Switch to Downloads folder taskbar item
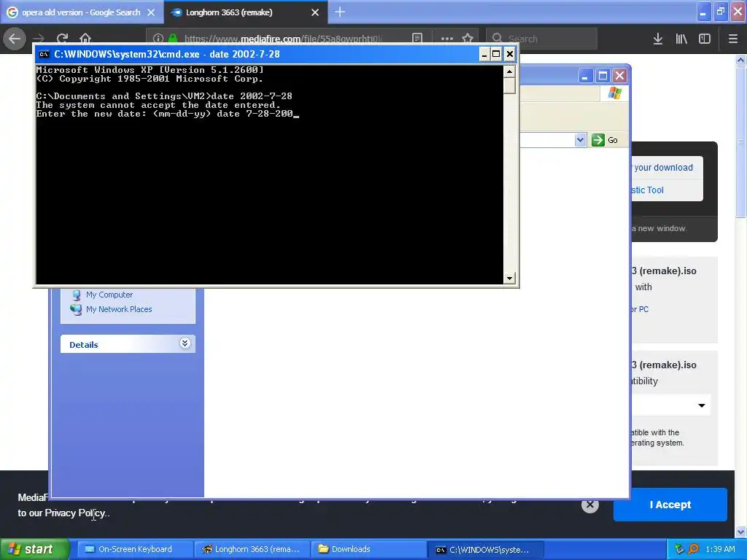The width and height of the screenshot is (747, 560). pos(368,549)
